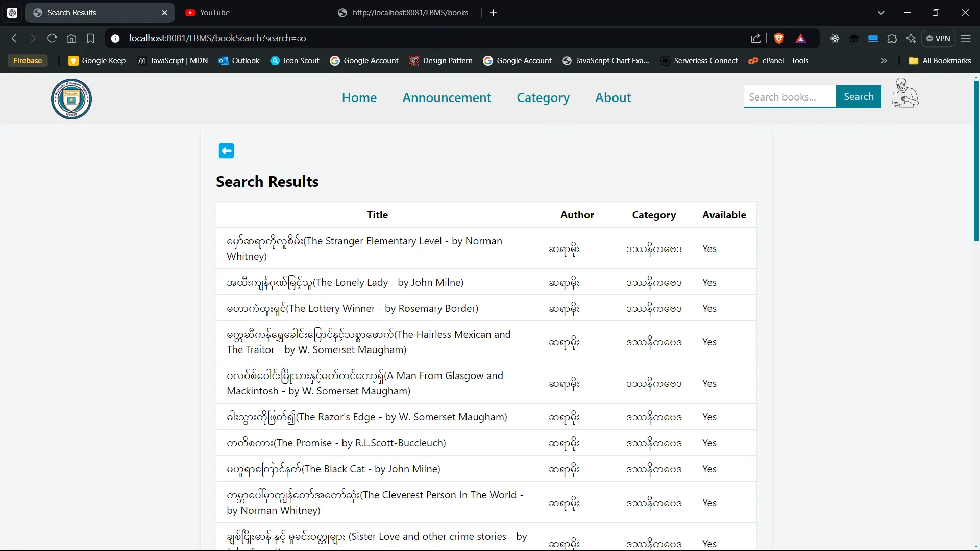Expand hidden bookmarks chevron
The width and height of the screenshot is (980, 551).
[x=884, y=61]
